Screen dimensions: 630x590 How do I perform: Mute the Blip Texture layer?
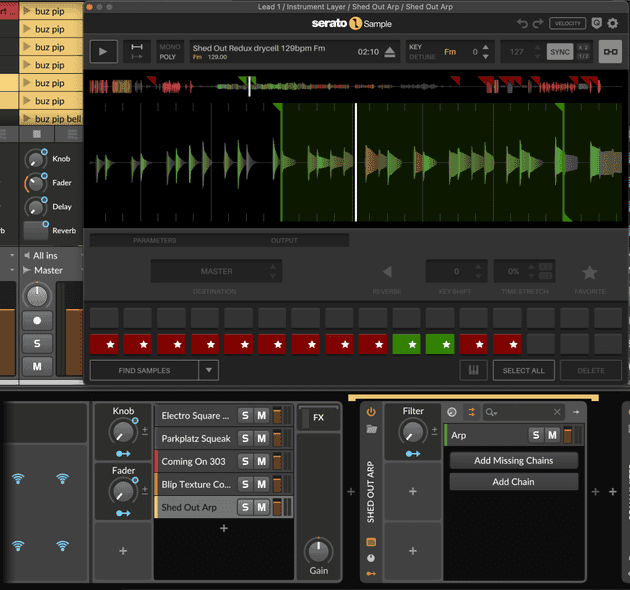pyautogui.click(x=262, y=484)
